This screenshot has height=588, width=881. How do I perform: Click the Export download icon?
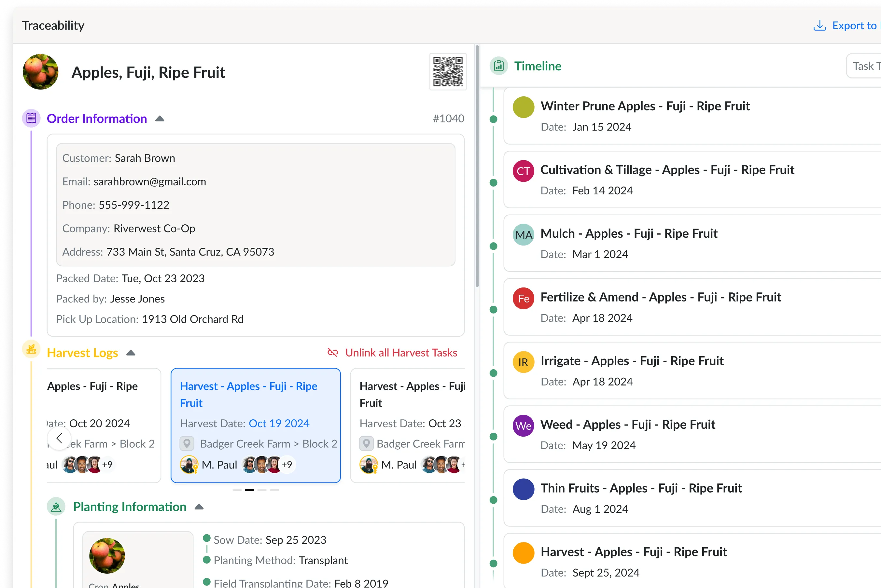(x=819, y=25)
